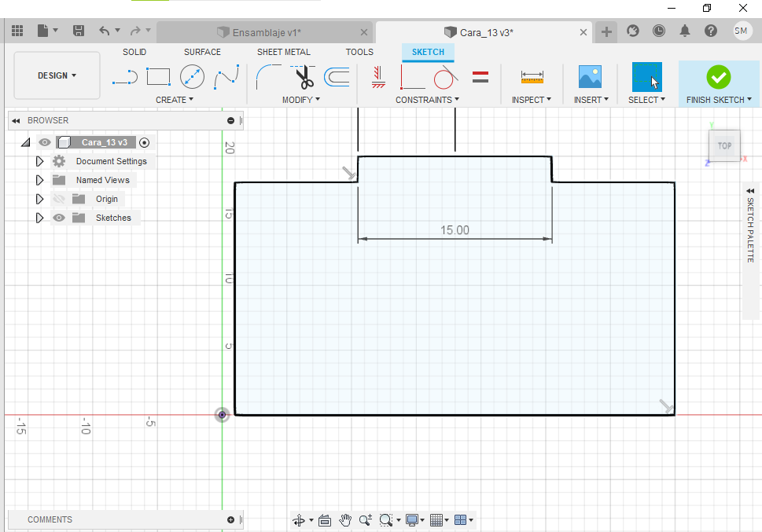Show the hidden Origin folder
762x532 pixels.
point(59,199)
